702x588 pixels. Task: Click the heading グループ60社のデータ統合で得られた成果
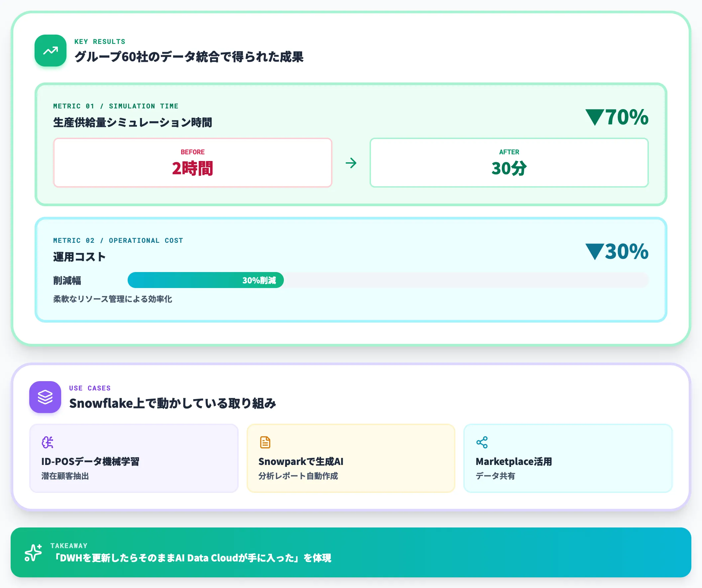tap(189, 57)
